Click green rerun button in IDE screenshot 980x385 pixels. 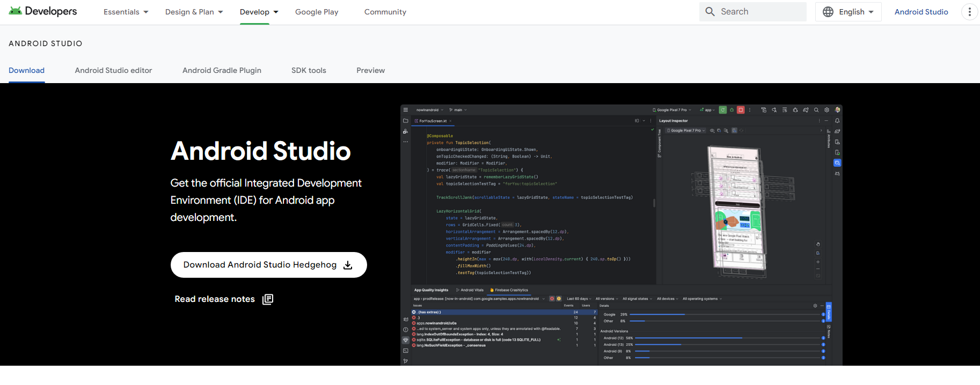(723, 110)
